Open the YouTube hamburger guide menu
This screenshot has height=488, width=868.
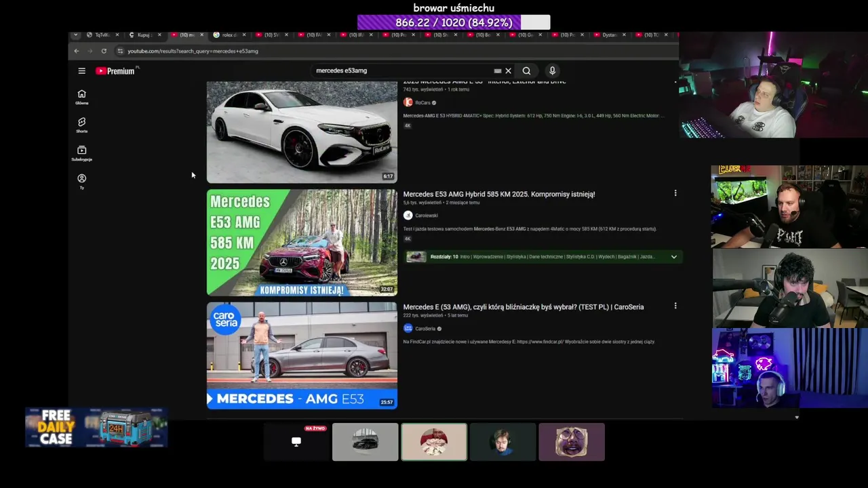[81, 70]
